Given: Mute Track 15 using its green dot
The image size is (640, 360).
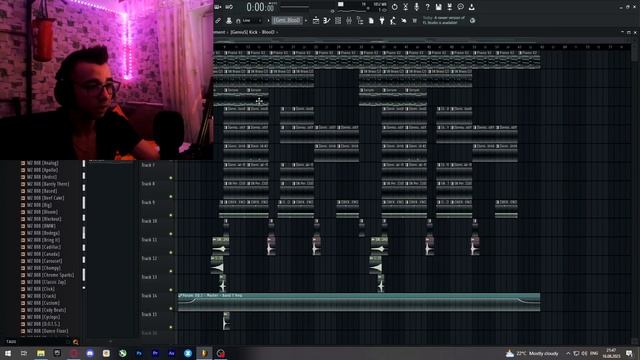Looking at the screenshot, I should pos(171,327).
